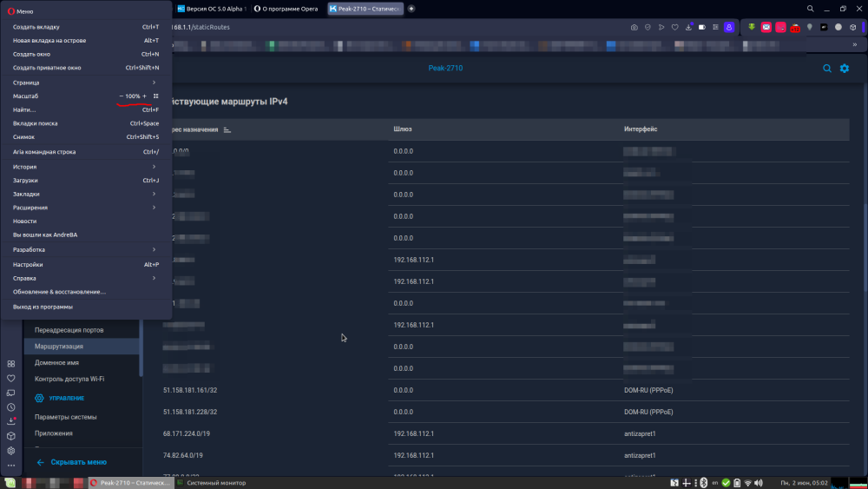868x489 pixels.
Task: Open Параметры системы page
Action: click(x=65, y=417)
